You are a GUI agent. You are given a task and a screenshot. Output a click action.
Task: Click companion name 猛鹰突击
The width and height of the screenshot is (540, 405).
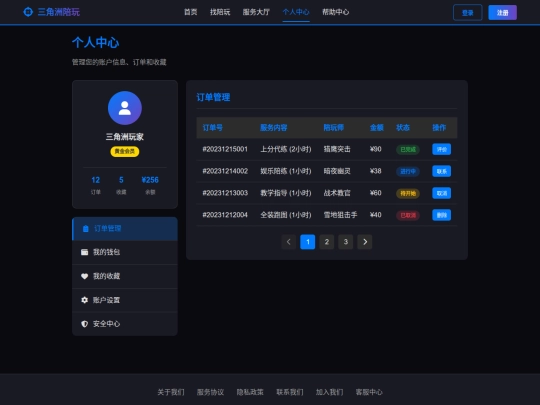(337, 149)
